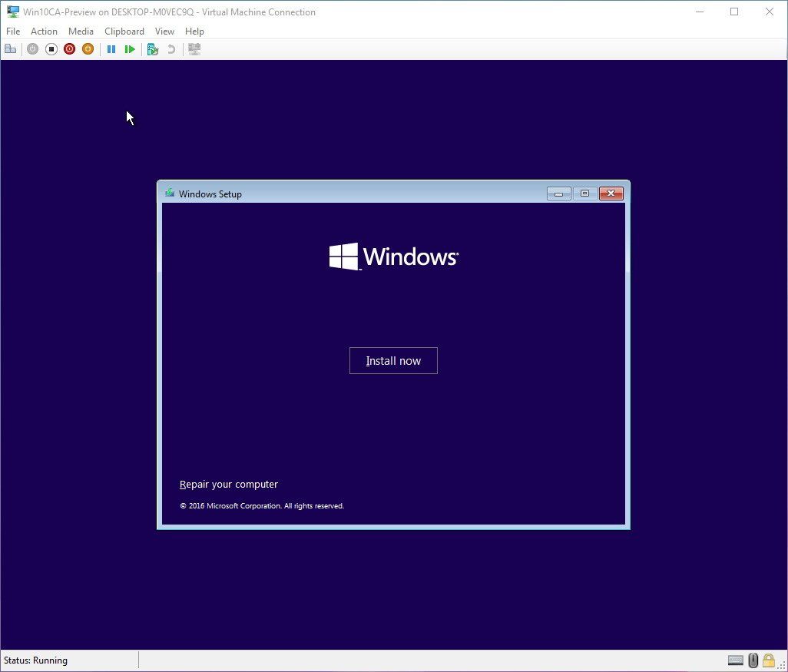Send Ctrl+Alt+Delete with the toolbar icon
788x672 pixels.
[x=11, y=48]
